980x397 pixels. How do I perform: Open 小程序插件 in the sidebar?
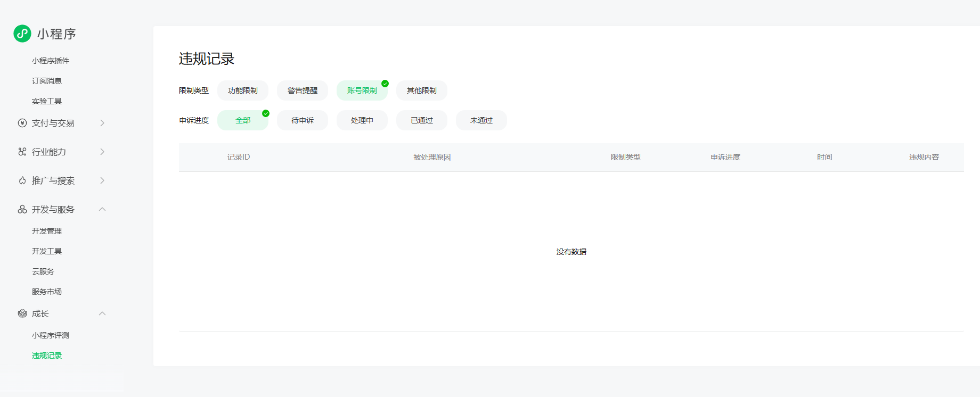(x=51, y=61)
